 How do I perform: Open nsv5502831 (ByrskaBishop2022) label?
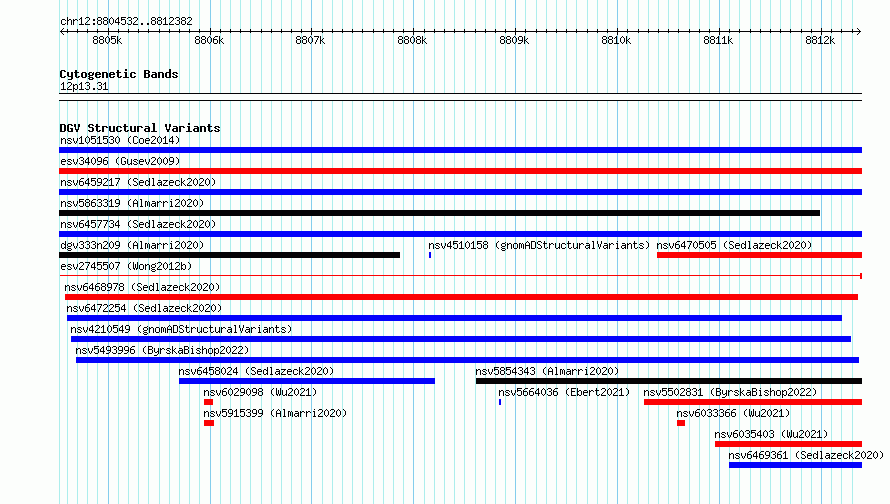(730, 392)
